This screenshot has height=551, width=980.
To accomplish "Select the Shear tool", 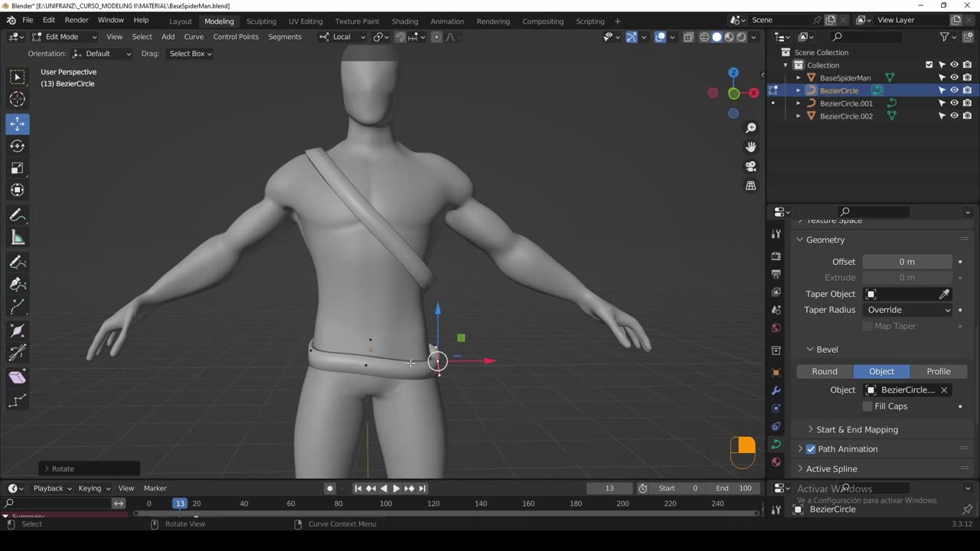I will pyautogui.click(x=17, y=377).
